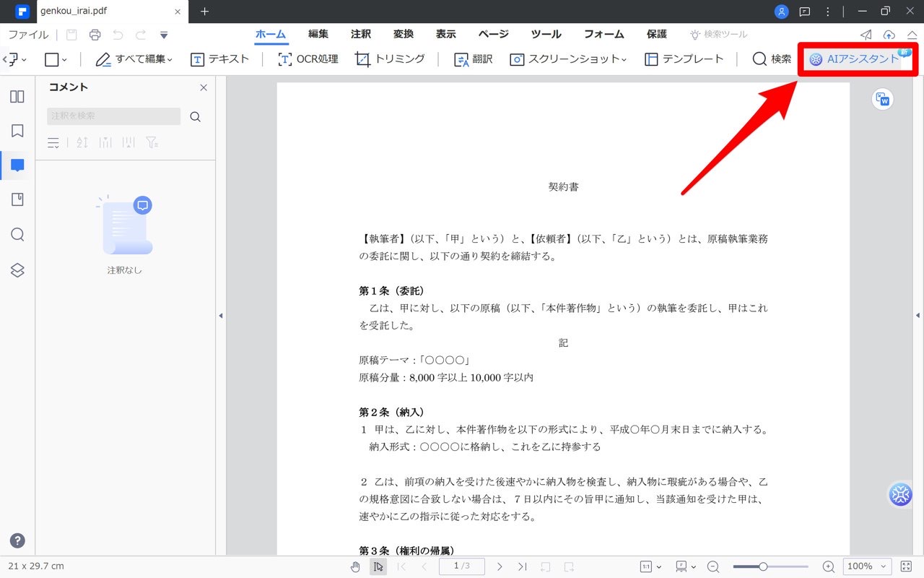Select the トリミング (crop) tool
The height and width of the screenshot is (578, 924).
click(389, 59)
